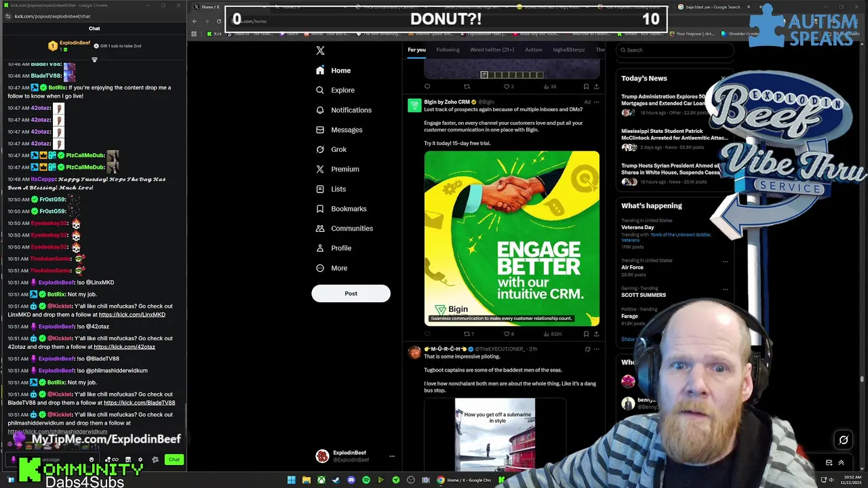Share the top Minecraft post
The width and height of the screenshot is (868, 488).
tap(596, 86)
